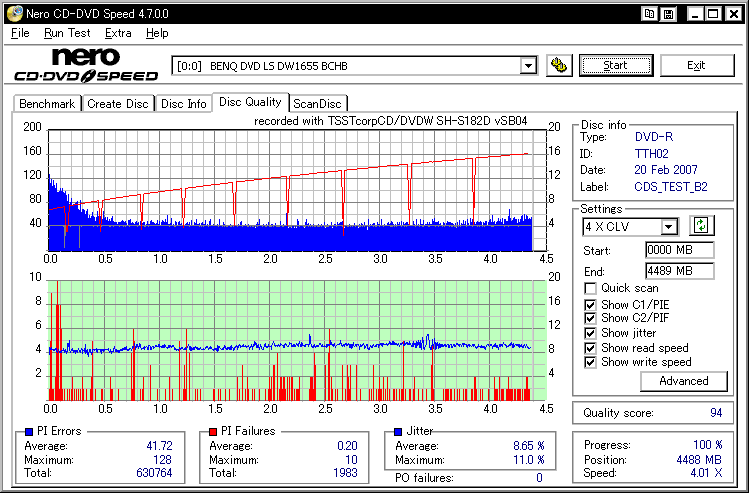Click PI Failures total 1983
Image resolution: width=749 pixels, height=493 pixels.
coord(345,473)
